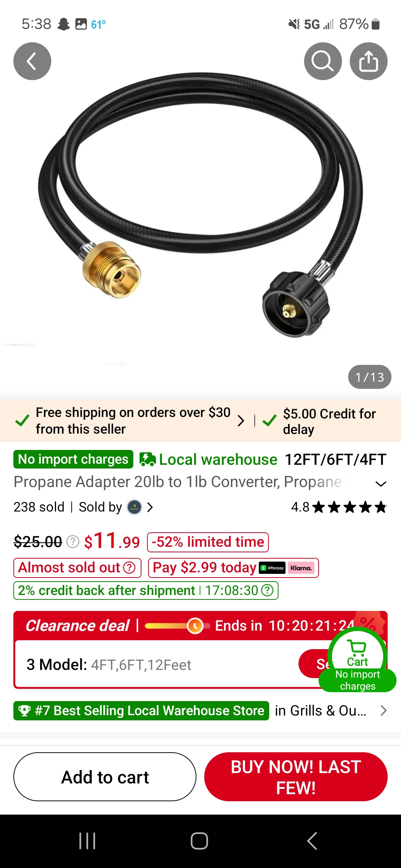Tap the back arrow button
Image resolution: width=401 pixels, height=868 pixels.
click(32, 61)
